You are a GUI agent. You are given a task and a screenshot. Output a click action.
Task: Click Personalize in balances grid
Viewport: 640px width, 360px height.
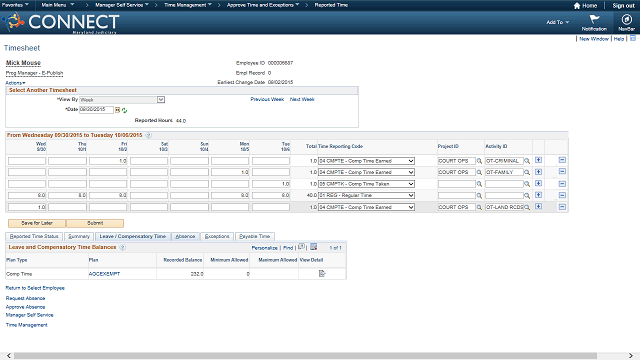(x=264, y=248)
